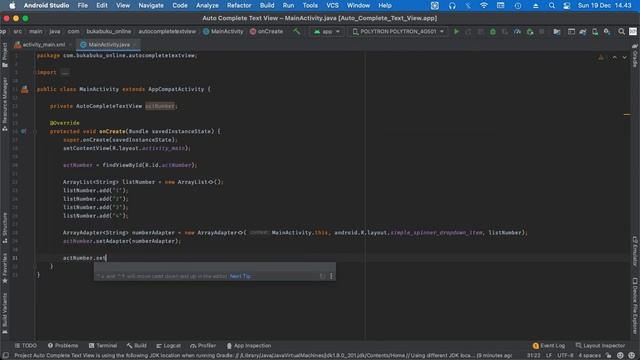Open the Problems tool window
The width and height of the screenshot is (640, 360).
point(63,346)
